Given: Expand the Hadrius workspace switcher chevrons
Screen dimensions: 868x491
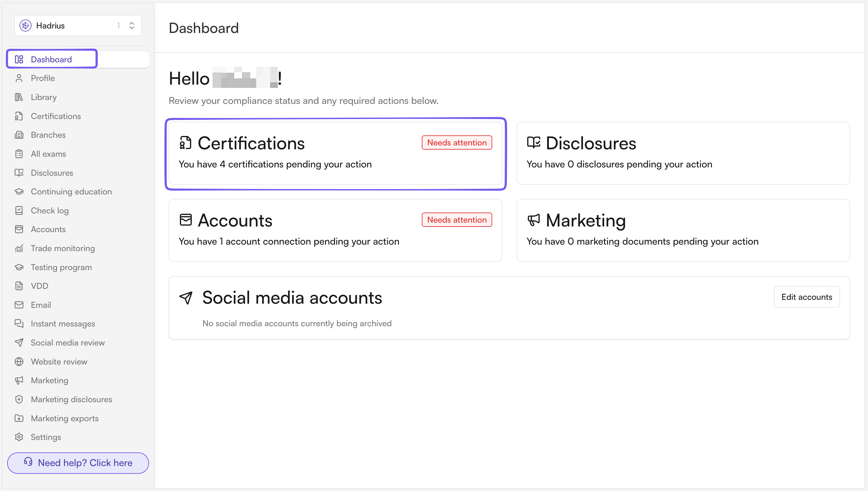Looking at the screenshot, I should 132,26.
